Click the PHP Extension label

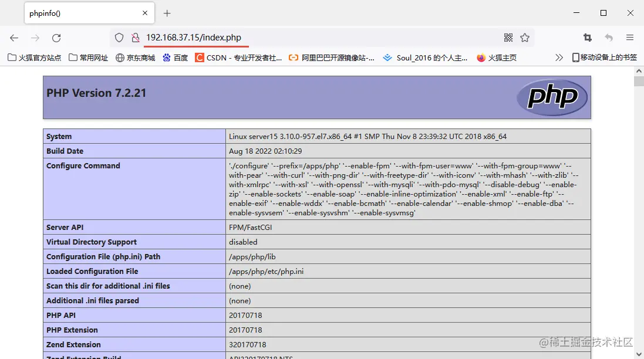(72, 330)
